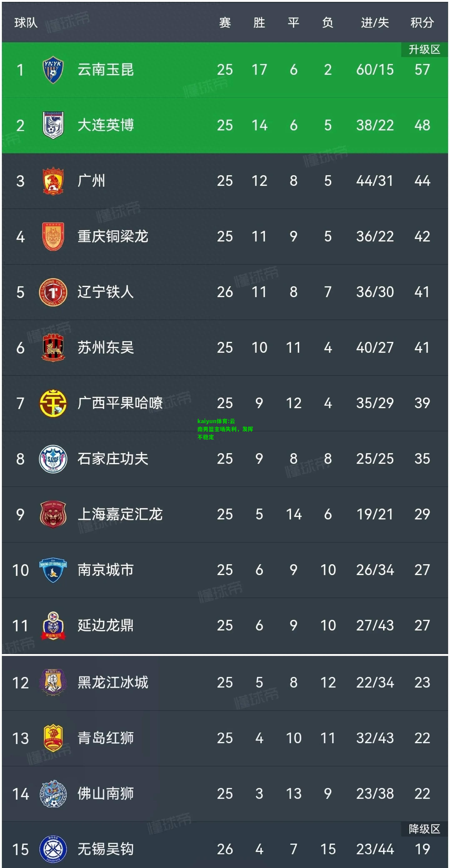Click the 南京城市 blue shield icon
The width and height of the screenshot is (450, 868).
click(53, 570)
